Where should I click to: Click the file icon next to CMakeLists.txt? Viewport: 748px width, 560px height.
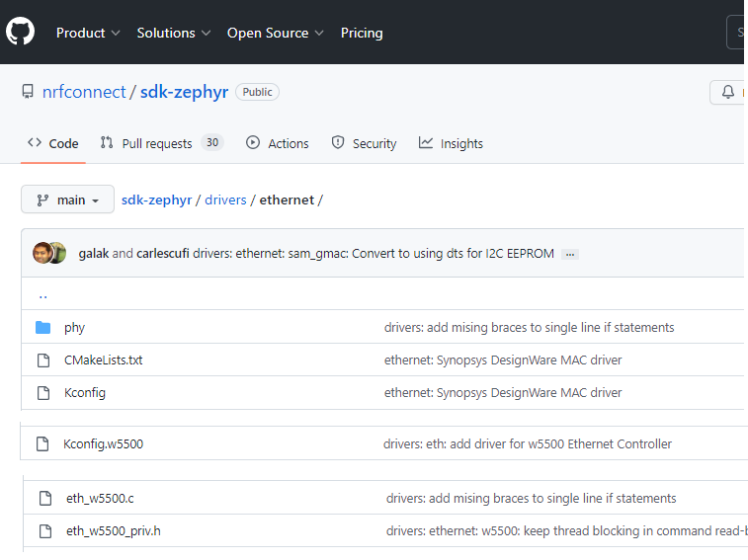click(43, 360)
